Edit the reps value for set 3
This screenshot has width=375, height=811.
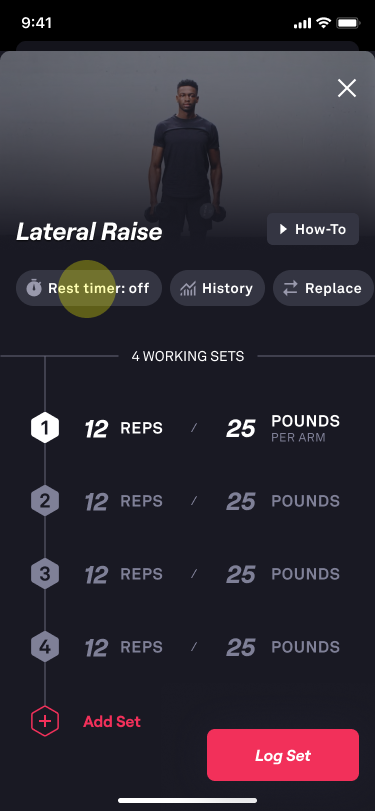pyautogui.click(x=97, y=575)
